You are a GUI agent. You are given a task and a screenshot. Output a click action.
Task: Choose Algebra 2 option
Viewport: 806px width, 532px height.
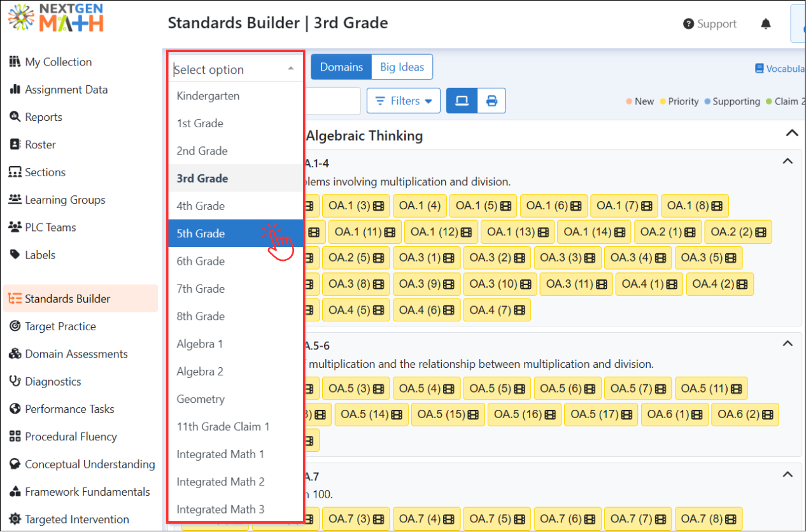[236, 372]
